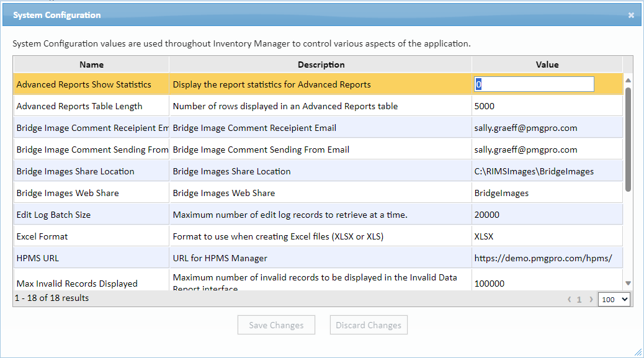The image size is (644, 358).
Task: Click the 1 - 18 of 18 results text
Action: coord(51,298)
